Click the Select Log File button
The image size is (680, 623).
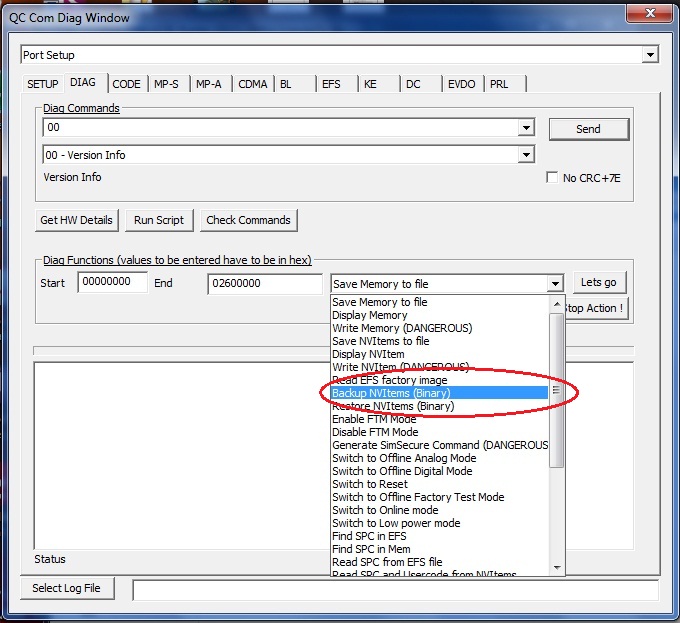pos(67,588)
